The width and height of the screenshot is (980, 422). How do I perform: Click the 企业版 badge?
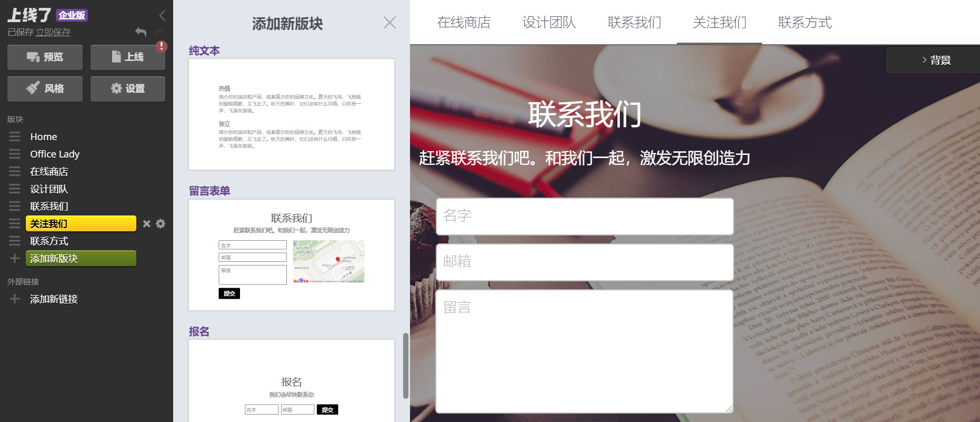72,15
